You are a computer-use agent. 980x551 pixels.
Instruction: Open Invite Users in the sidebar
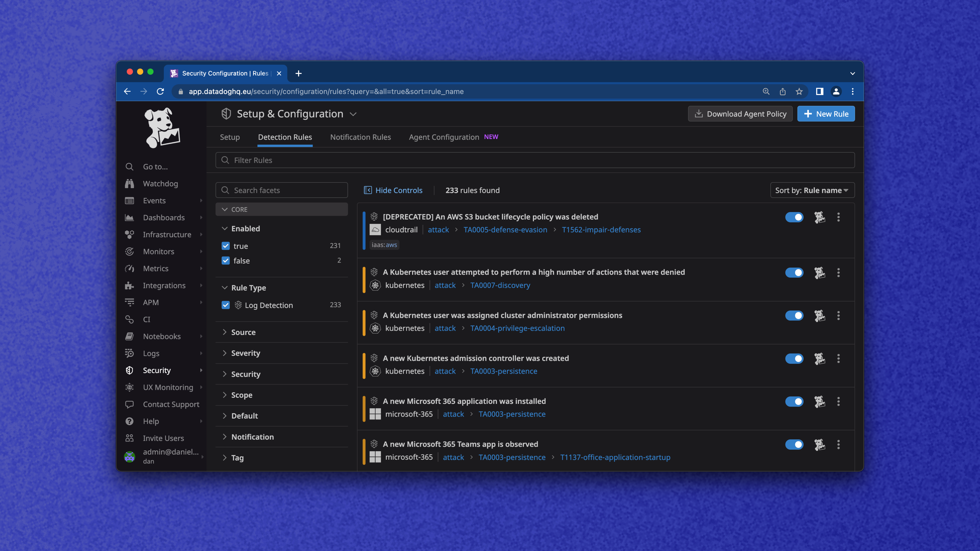tap(163, 438)
